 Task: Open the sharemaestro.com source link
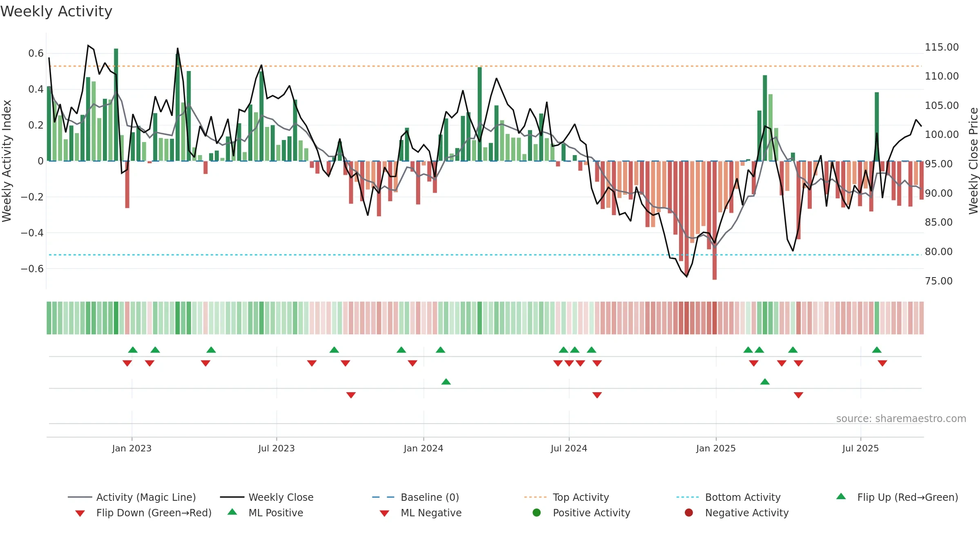tap(901, 418)
